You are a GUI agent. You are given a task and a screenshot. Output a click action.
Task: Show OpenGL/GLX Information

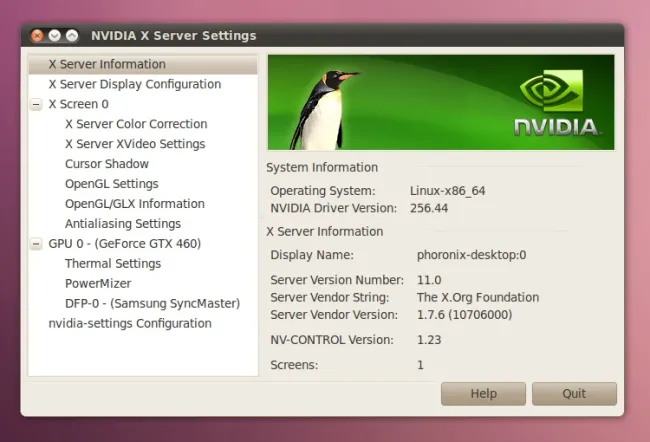pos(135,204)
